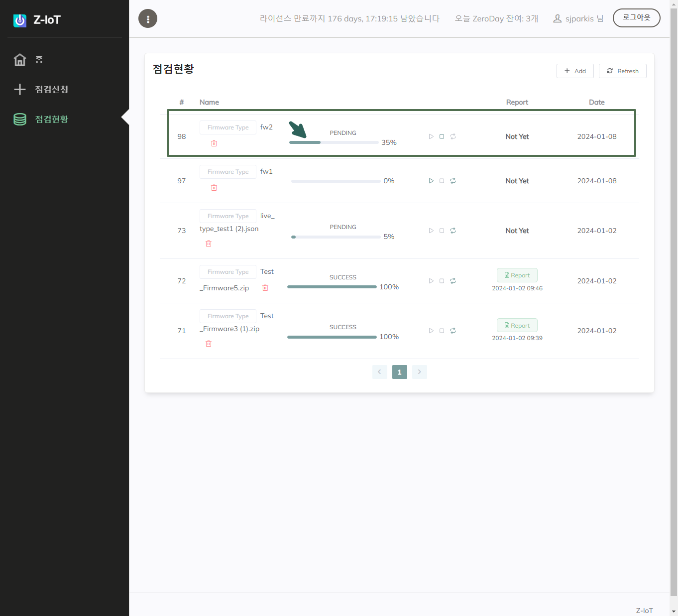
Task: Select 점검현황 sidebar item
Action: click(x=51, y=120)
